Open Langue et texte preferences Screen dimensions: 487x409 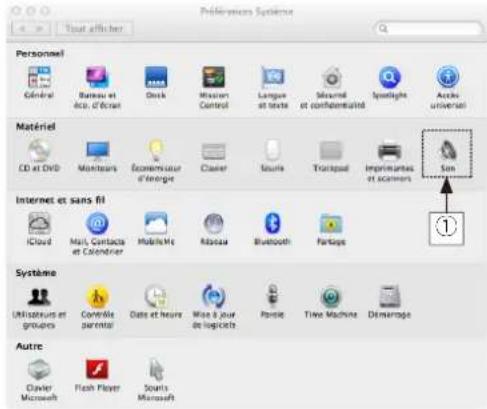(273, 87)
